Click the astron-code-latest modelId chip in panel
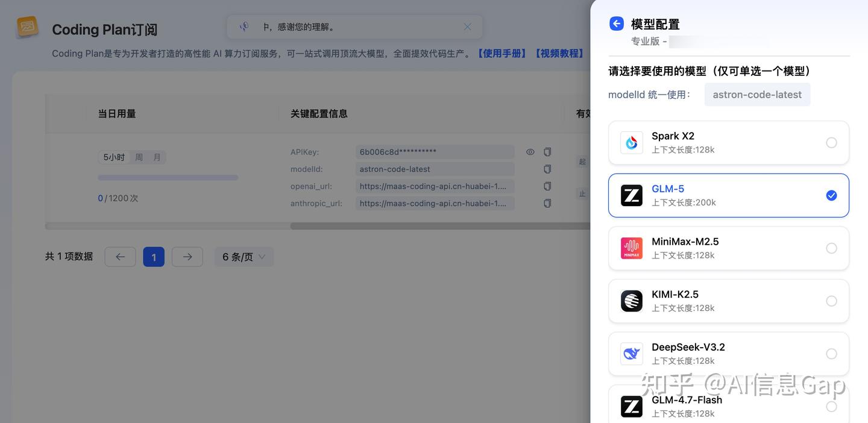 [x=757, y=95]
